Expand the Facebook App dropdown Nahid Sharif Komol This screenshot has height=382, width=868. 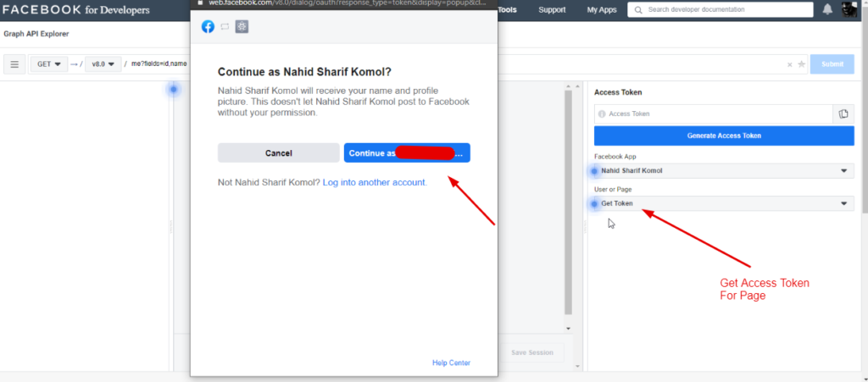724,171
